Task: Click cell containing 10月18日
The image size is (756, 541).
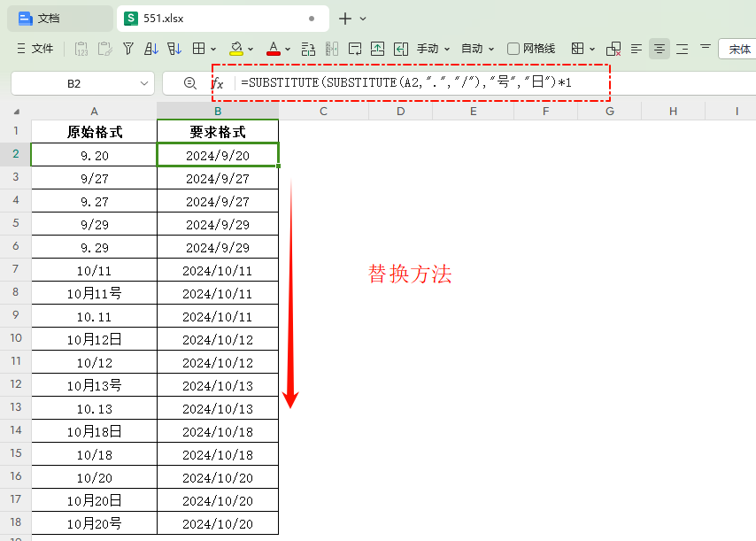Action: (94, 431)
